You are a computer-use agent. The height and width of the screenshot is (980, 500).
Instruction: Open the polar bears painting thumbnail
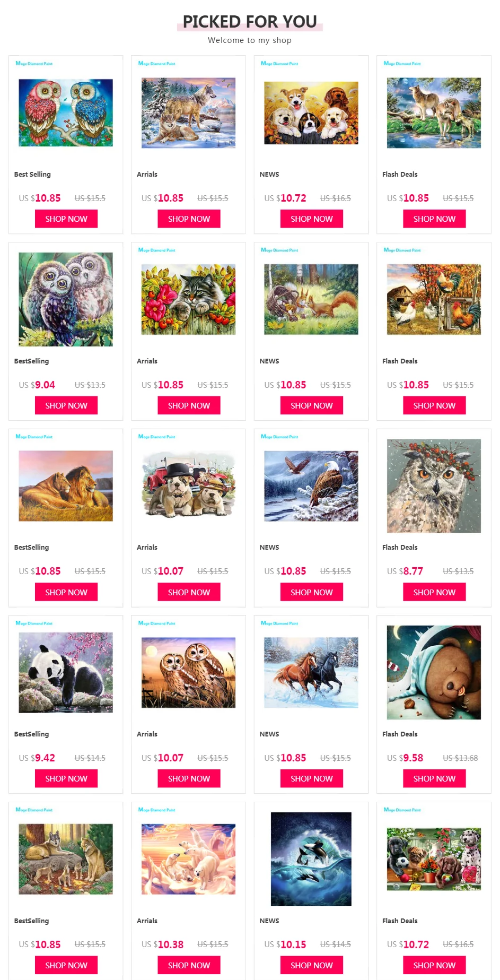pyautogui.click(x=188, y=859)
